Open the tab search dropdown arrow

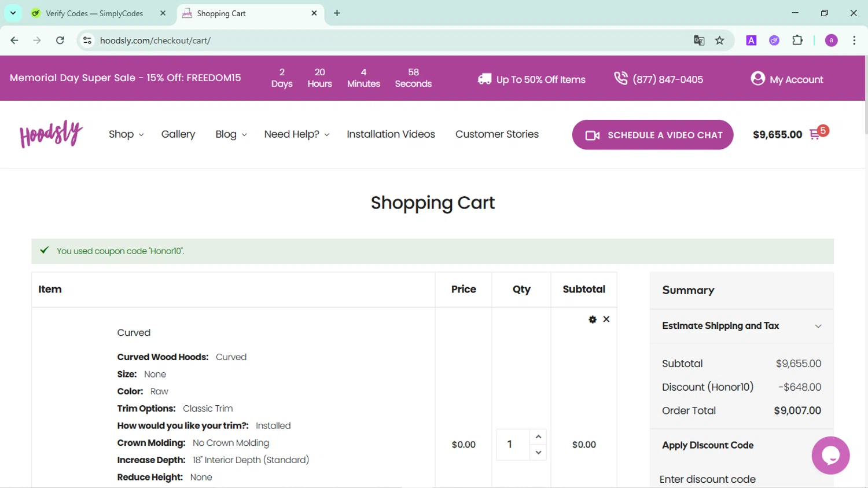13,13
